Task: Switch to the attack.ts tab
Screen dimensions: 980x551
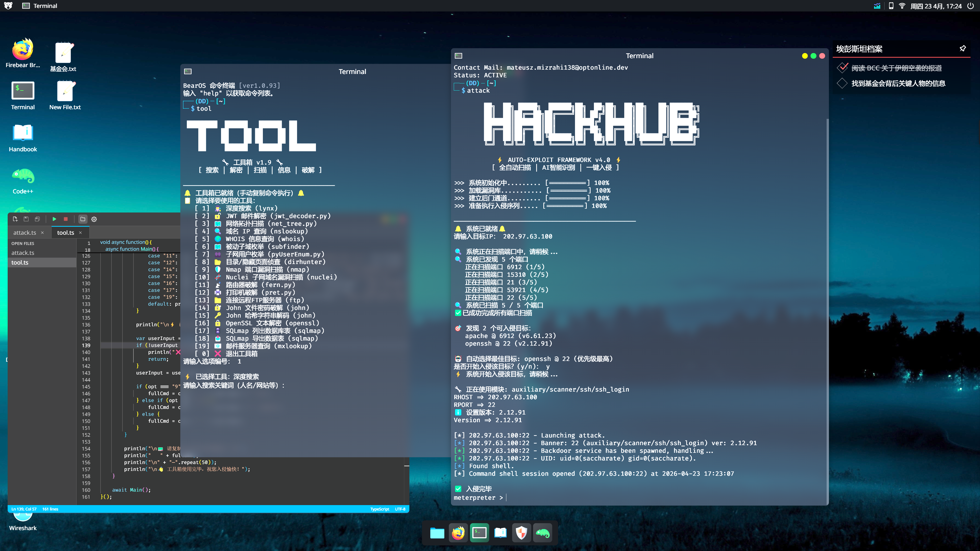Action: (25, 232)
